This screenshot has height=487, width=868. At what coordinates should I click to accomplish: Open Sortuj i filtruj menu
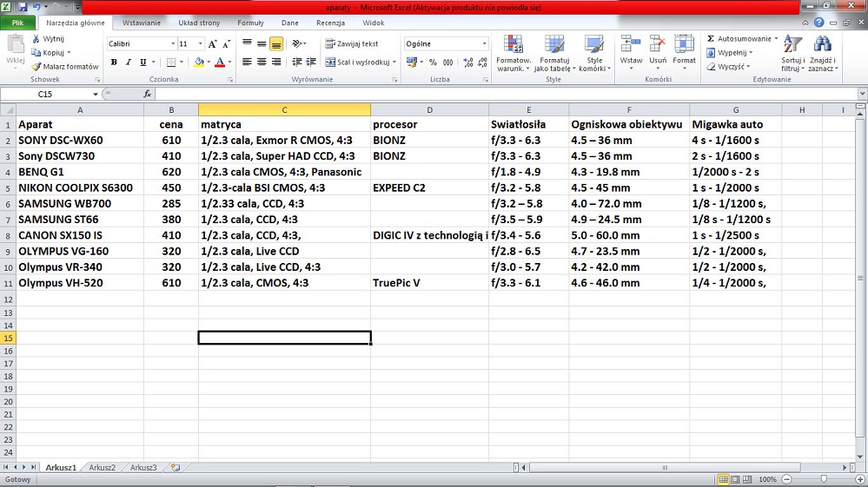792,53
